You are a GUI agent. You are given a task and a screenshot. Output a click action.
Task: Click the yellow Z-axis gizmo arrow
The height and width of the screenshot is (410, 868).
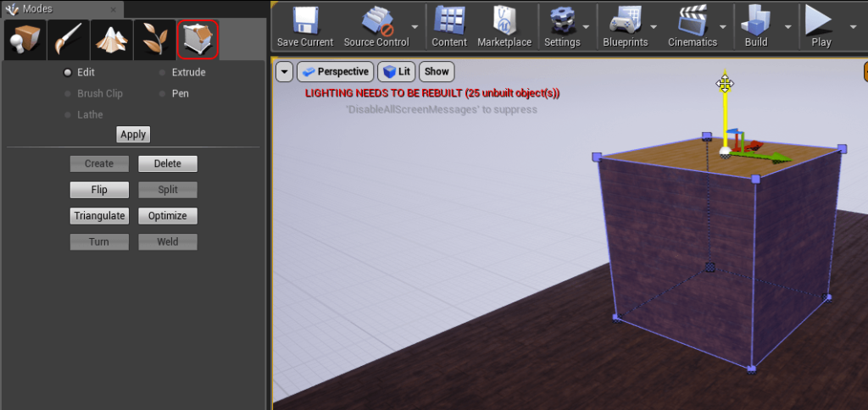point(725,110)
